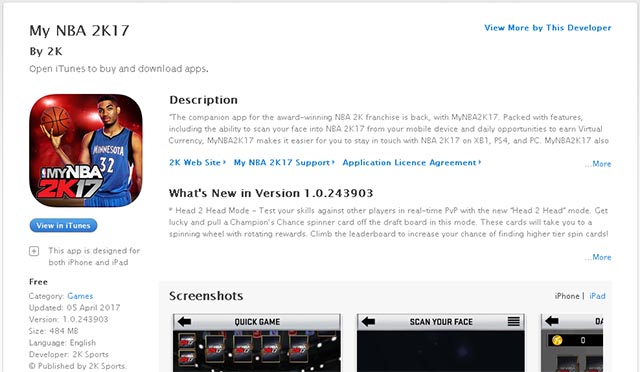Click hamburger menu icon in Scan Your Face screenshot
The width and height of the screenshot is (640, 372).
tap(513, 322)
